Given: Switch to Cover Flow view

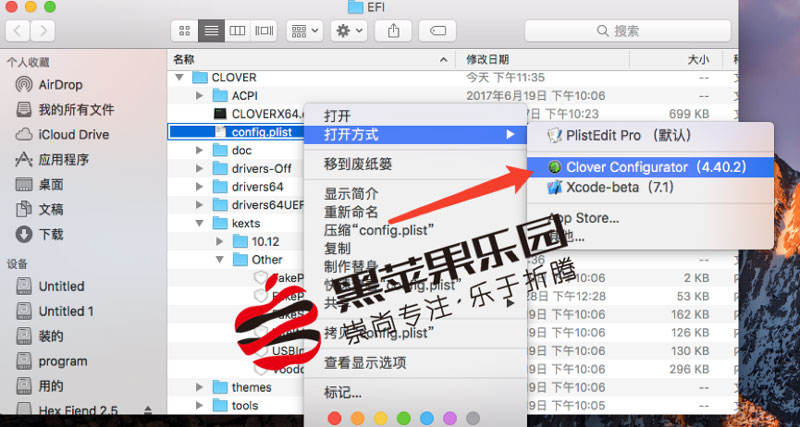Looking at the screenshot, I should click(x=264, y=31).
